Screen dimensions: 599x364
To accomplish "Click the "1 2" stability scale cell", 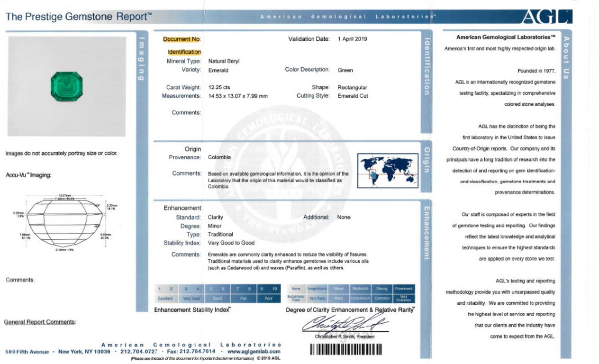I will pyautogui.click(x=166, y=289).
